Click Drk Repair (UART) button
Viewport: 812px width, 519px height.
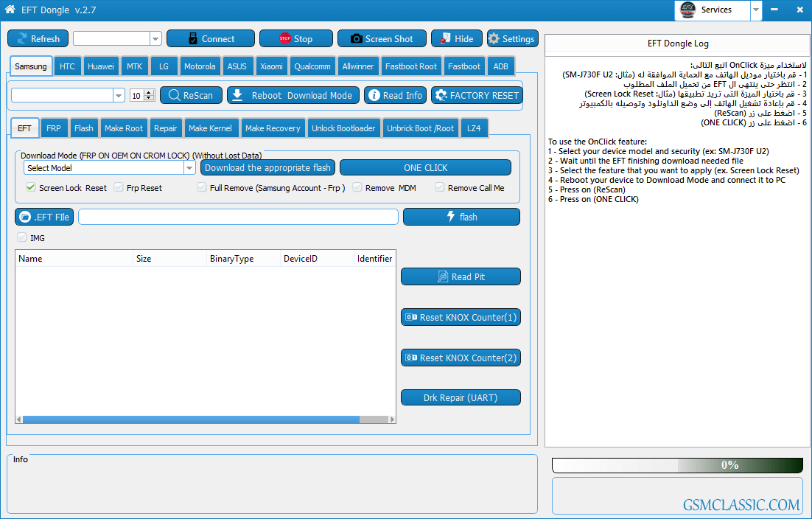pos(461,398)
